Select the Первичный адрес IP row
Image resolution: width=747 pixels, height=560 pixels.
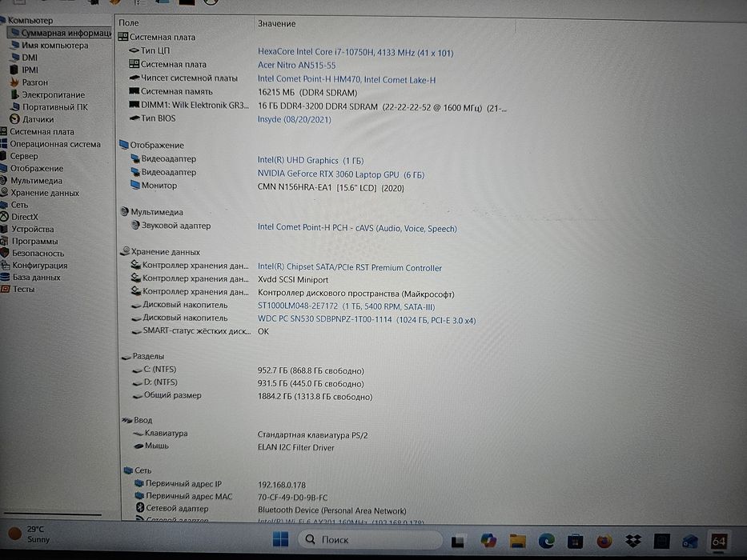click(220, 484)
